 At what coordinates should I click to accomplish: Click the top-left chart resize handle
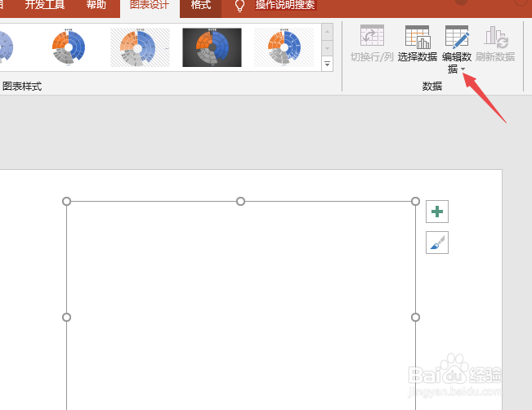point(66,202)
